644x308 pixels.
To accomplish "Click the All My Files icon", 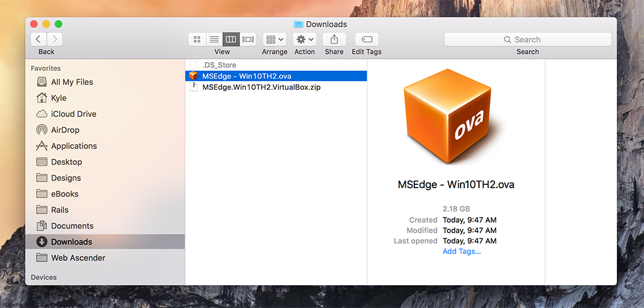I will coord(41,82).
